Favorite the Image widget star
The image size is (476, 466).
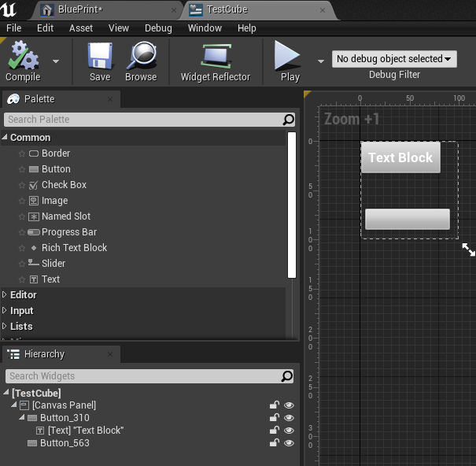21,201
